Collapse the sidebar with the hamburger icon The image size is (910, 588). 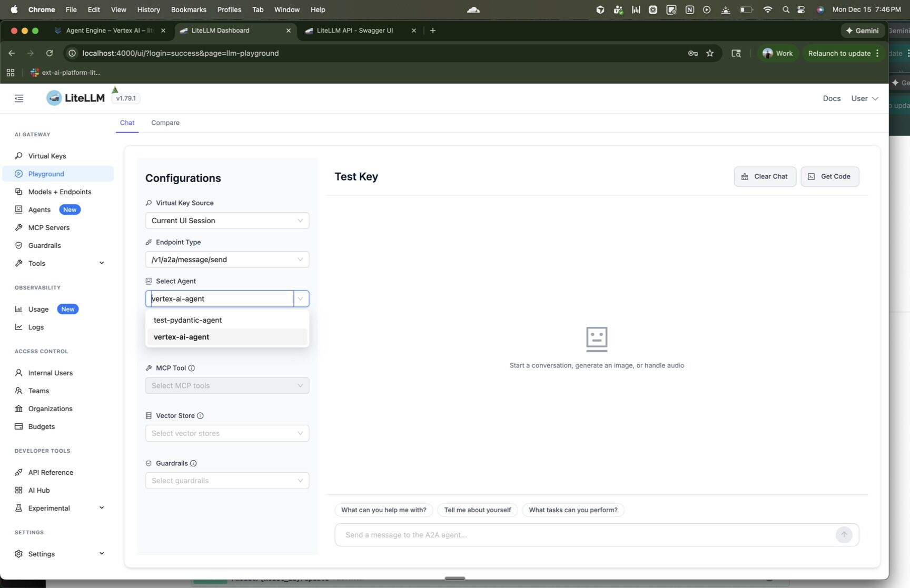[19, 98]
